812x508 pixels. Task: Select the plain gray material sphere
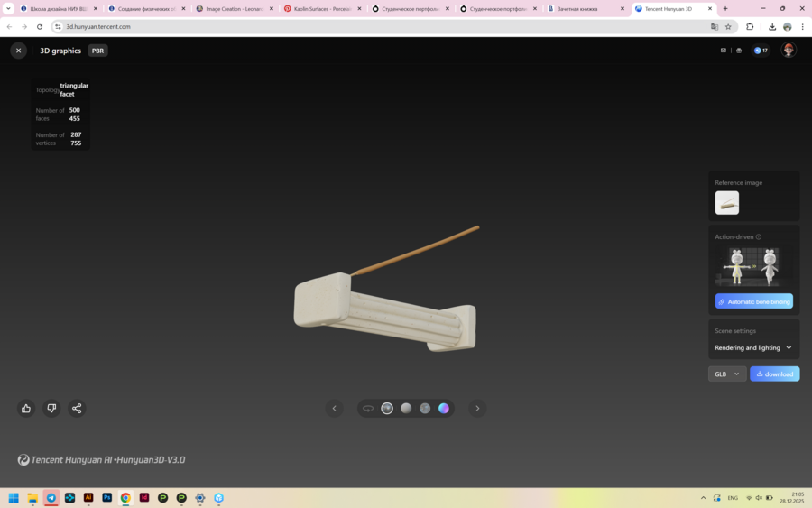coord(406,409)
